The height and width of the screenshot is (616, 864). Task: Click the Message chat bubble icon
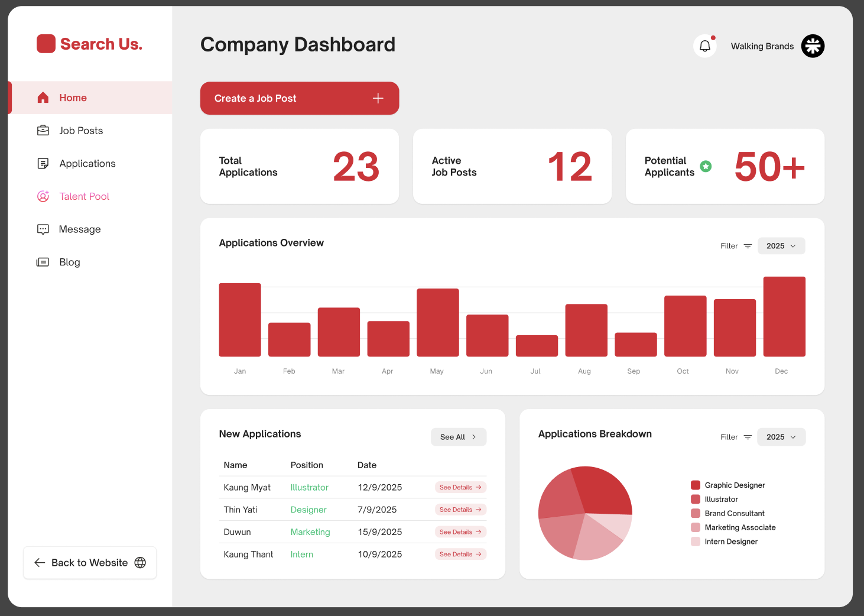43,229
